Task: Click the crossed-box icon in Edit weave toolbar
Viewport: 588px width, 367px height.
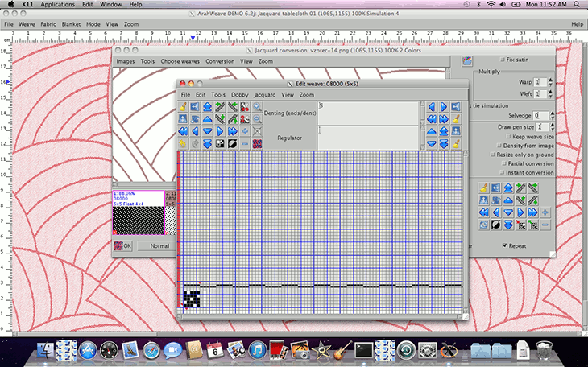Action: click(257, 131)
